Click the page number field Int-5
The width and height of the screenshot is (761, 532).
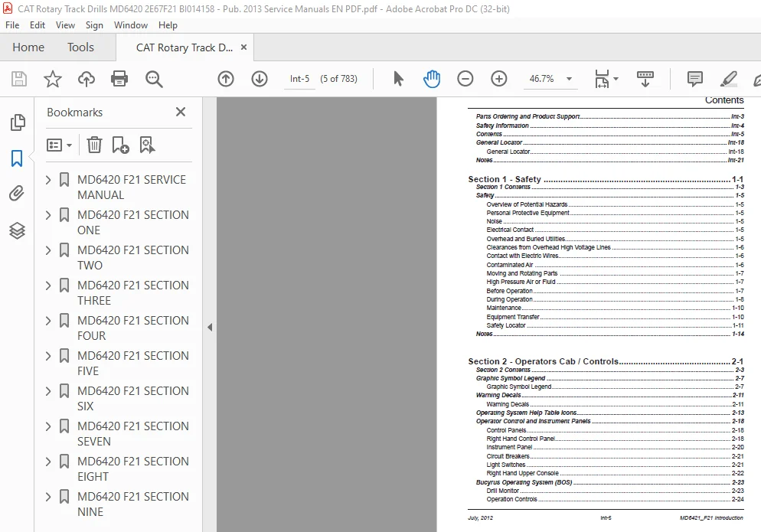pos(299,79)
